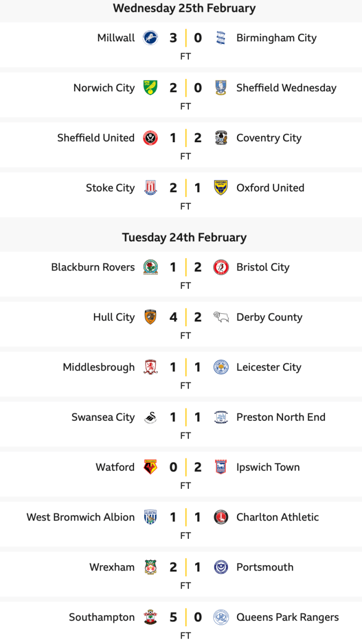Open Middlesbrough versus Leicester 1-1 score
Image resolution: width=362 pixels, height=644 pixels.
pos(185,367)
